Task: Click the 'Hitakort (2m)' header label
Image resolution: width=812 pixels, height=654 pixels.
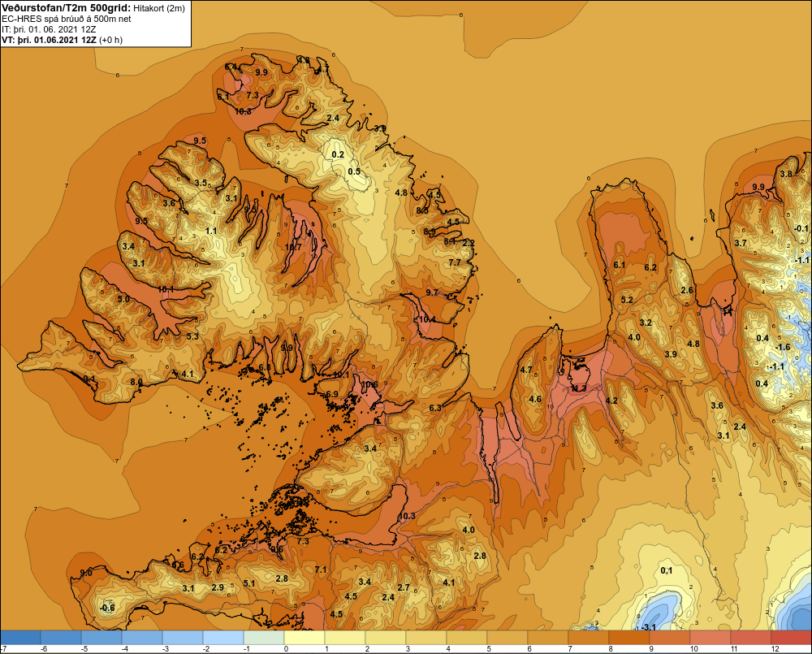Action: 159,8
